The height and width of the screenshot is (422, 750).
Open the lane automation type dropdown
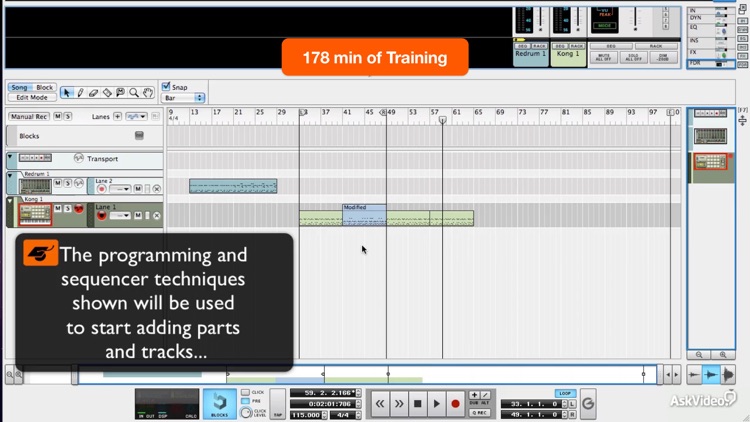136,116
